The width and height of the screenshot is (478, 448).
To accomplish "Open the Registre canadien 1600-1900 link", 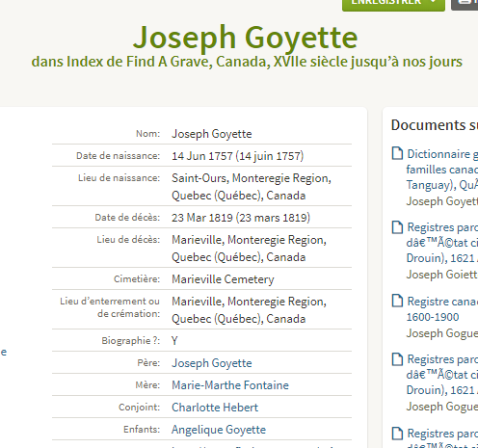I will (442, 309).
